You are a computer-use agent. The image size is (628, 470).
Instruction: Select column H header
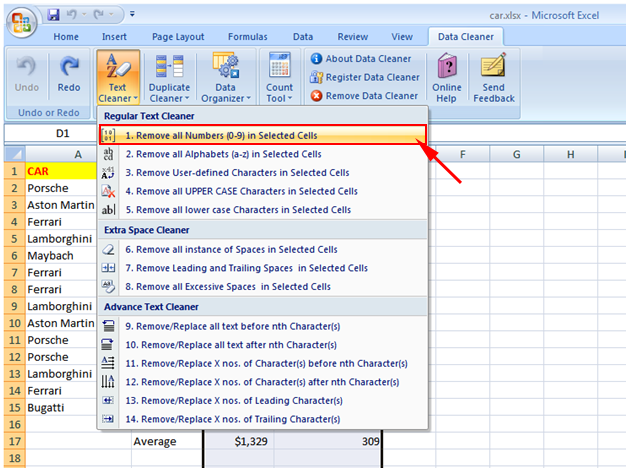(x=571, y=154)
